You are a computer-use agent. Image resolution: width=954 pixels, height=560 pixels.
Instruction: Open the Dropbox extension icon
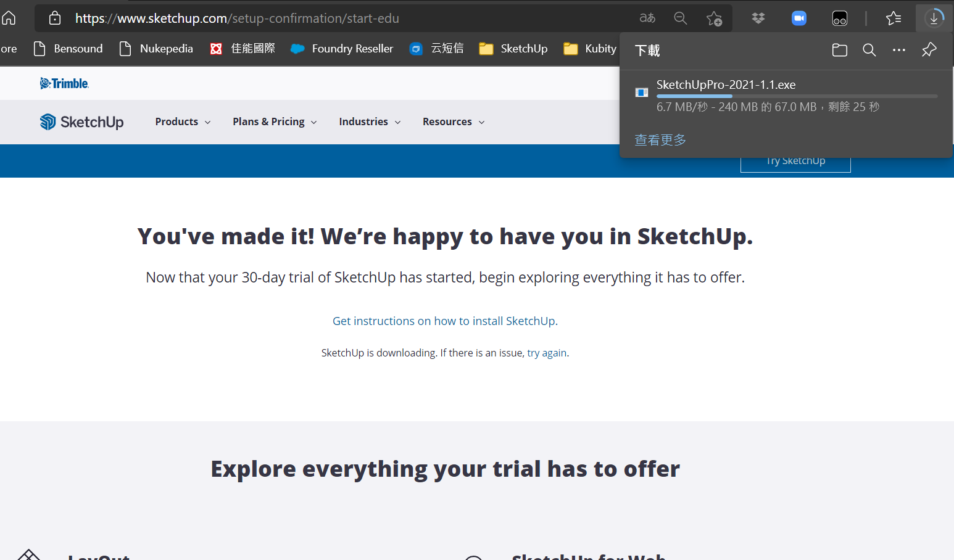click(x=758, y=18)
